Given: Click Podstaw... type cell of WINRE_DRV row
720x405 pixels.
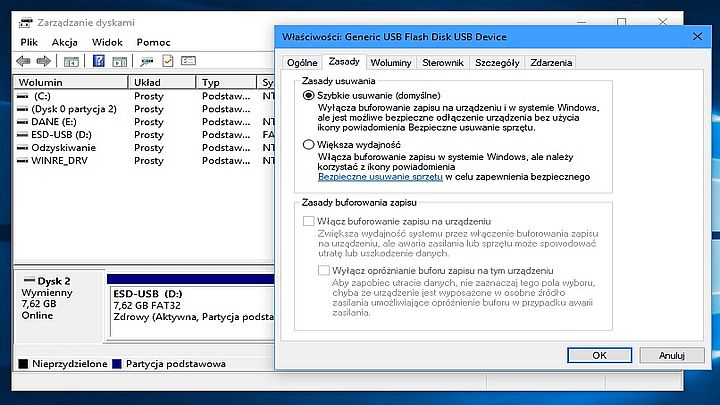Looking at the screenshot, I should pos(226,160).
